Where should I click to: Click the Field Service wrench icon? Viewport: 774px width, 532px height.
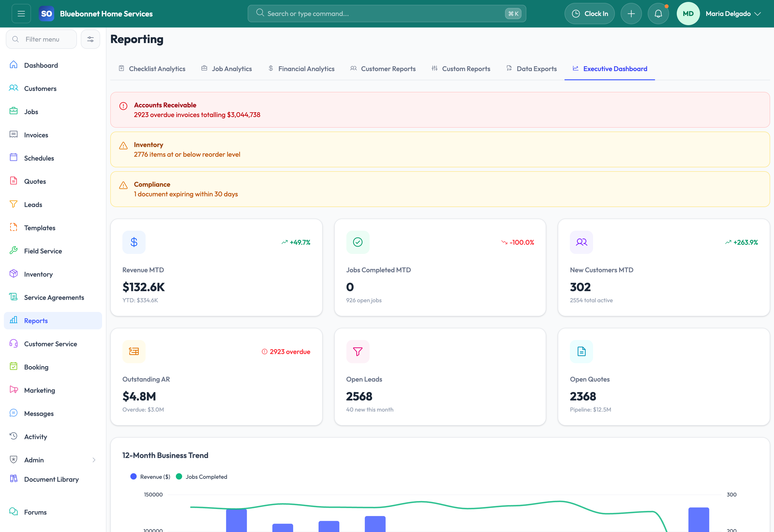(x=14, y=250)
